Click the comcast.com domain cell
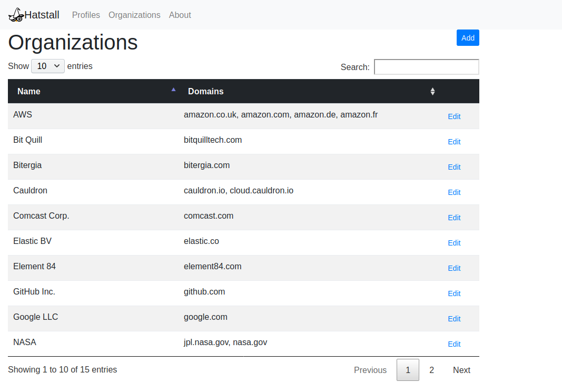The image size is (562, 392). [x=308, y=218]
